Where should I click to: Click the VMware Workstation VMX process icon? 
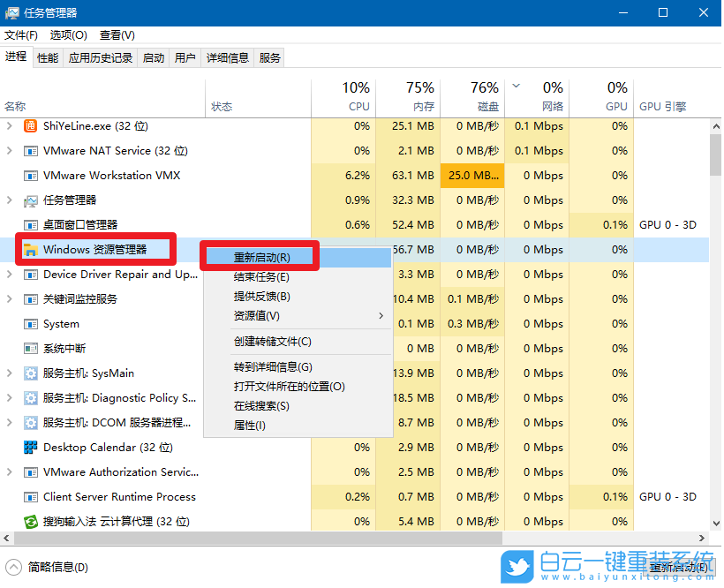29,176
